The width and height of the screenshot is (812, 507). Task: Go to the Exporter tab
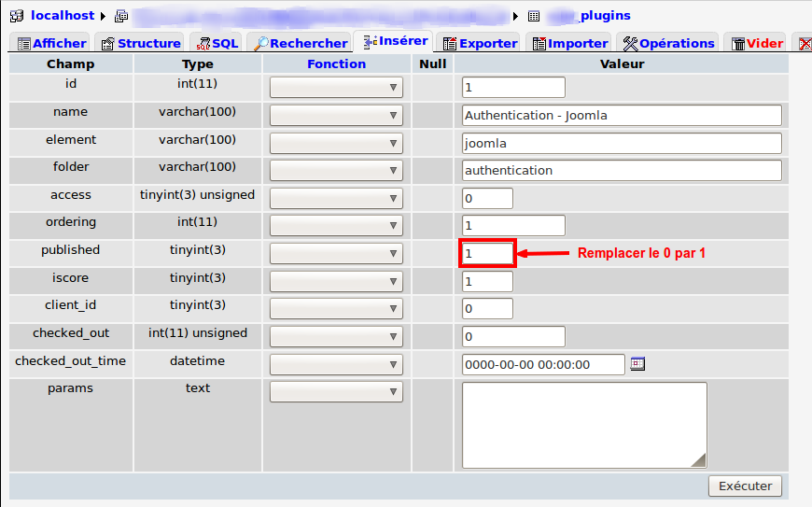tap(480, 43)
